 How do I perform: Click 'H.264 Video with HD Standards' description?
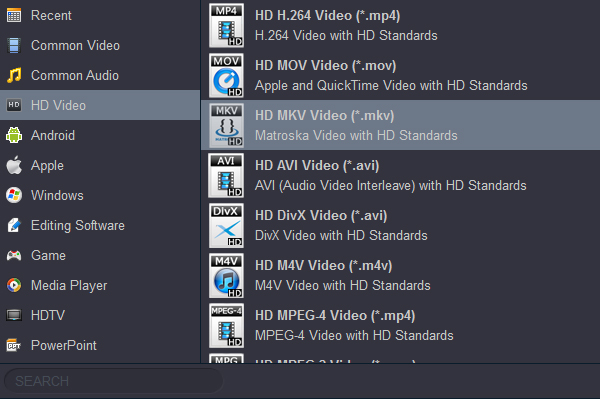coord(346,36)
